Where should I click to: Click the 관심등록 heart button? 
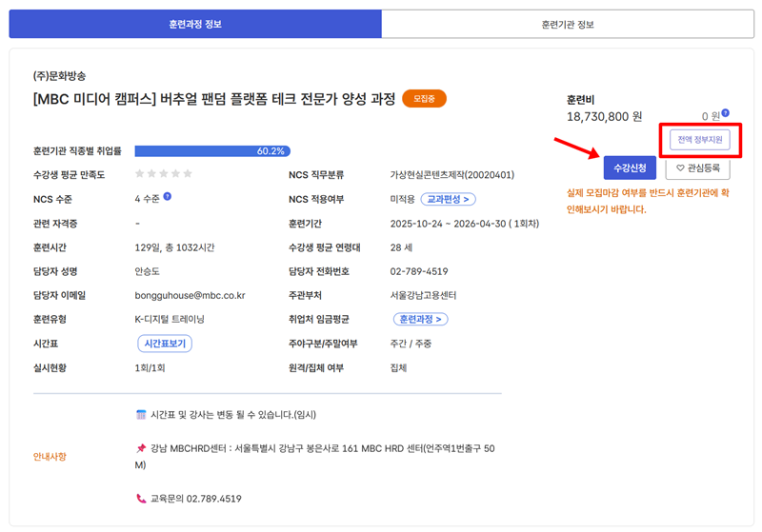click(x=698, y=167)
